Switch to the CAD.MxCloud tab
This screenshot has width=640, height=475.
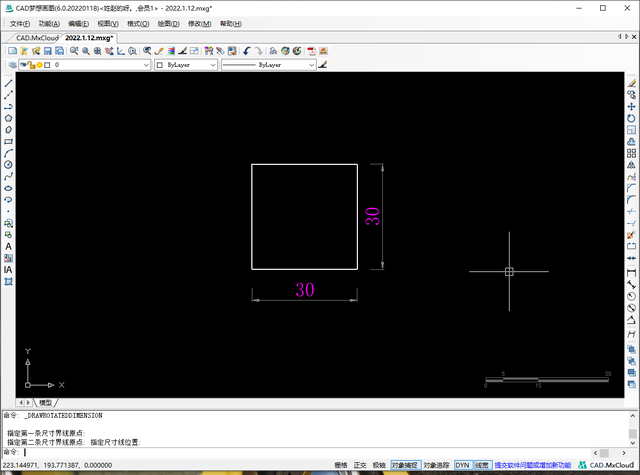pos(38,37)
